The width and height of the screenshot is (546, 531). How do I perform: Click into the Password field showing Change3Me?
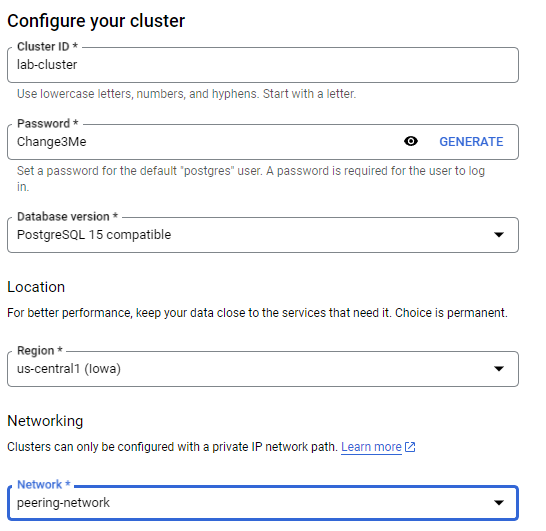coord(205,142)
